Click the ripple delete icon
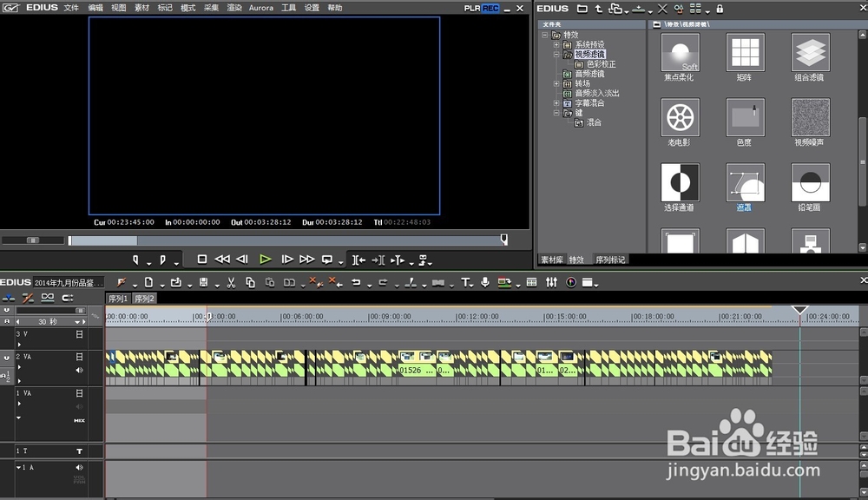Viewport: 868px width, 500px height. [x=335, y=282]
